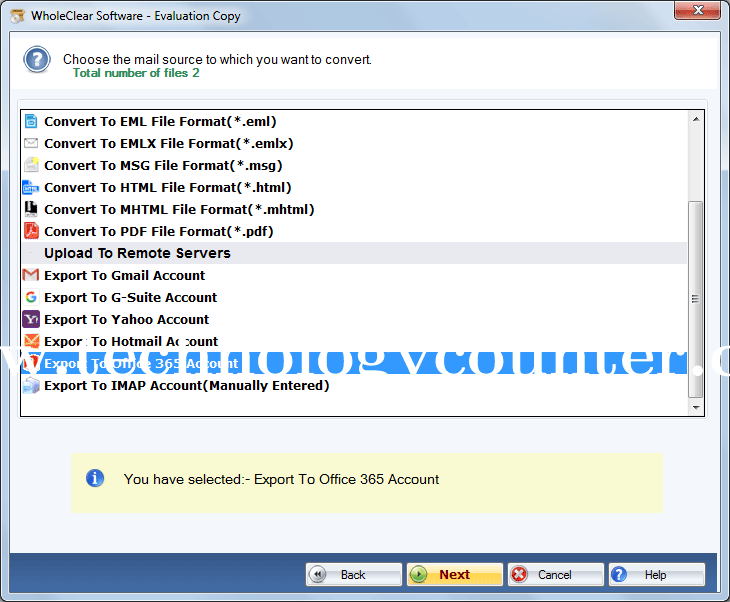The height and width of the screenshot is (602, 730).
Task: Go to previous step with Back button
Action: pyautogui.click(x=354, y=575)
